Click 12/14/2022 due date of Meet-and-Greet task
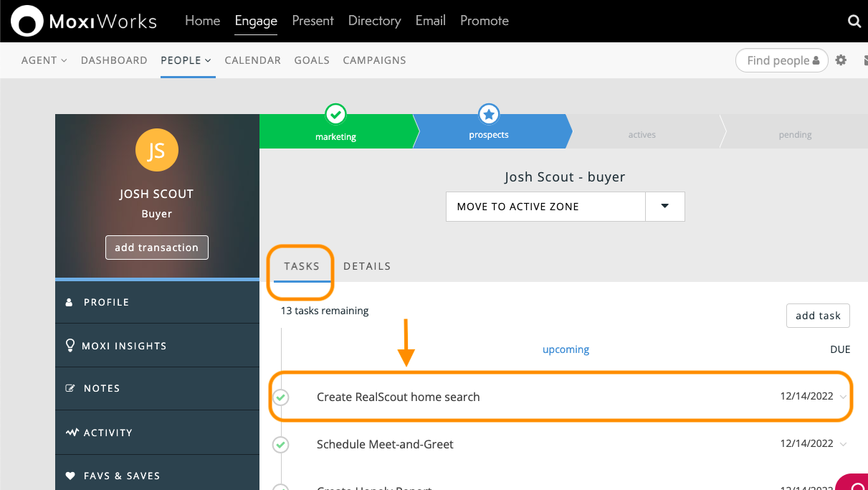This screenshot has height=490, width=868. tap(807, 444)
